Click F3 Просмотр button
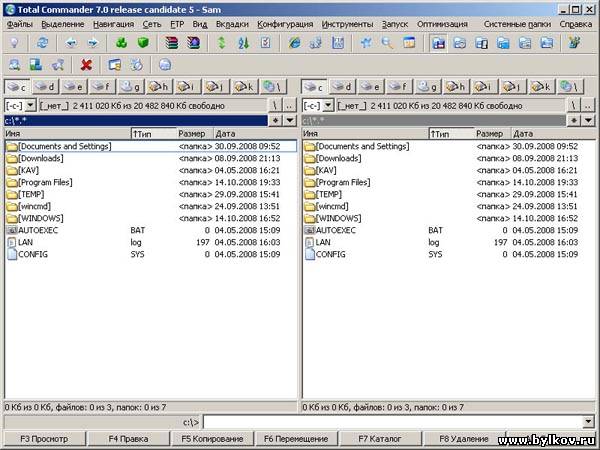Screen dimensions: 600x450 click(x=44, y=439)
